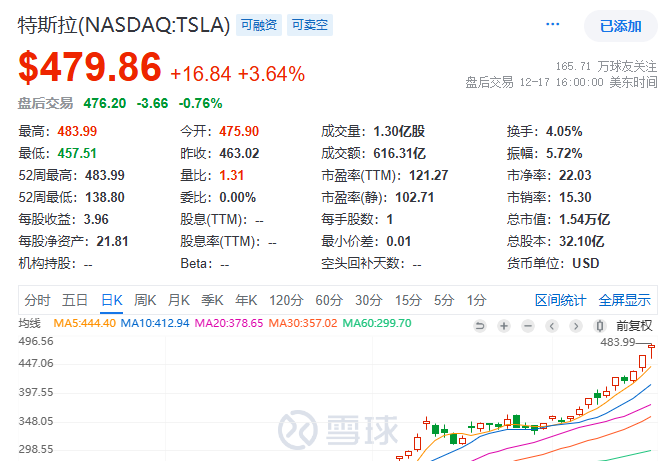Screen dimensions: 671x461
Task: Click the 总股本 value 32.10亿
Action: pos(582,241)
